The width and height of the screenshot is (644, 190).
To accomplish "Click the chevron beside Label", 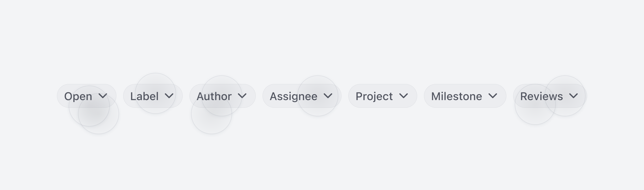I will pyautogui.click(x=169, y=96).
